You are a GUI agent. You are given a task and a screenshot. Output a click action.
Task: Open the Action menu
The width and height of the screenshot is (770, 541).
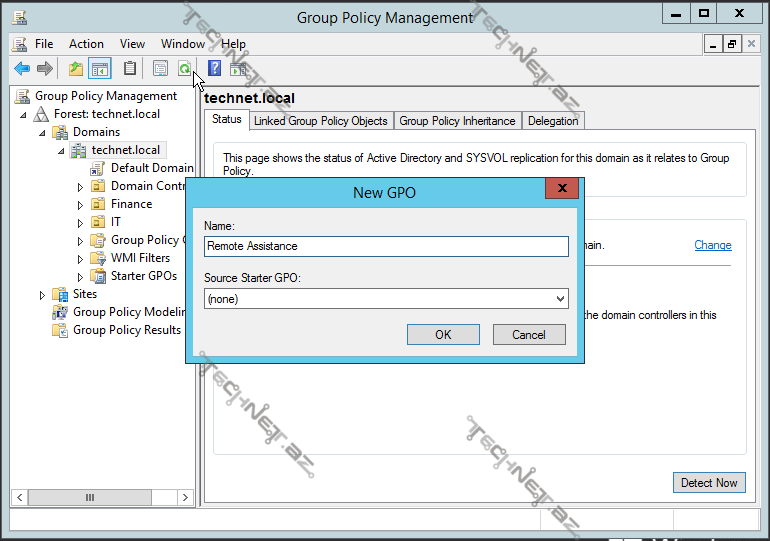[86, 44]
